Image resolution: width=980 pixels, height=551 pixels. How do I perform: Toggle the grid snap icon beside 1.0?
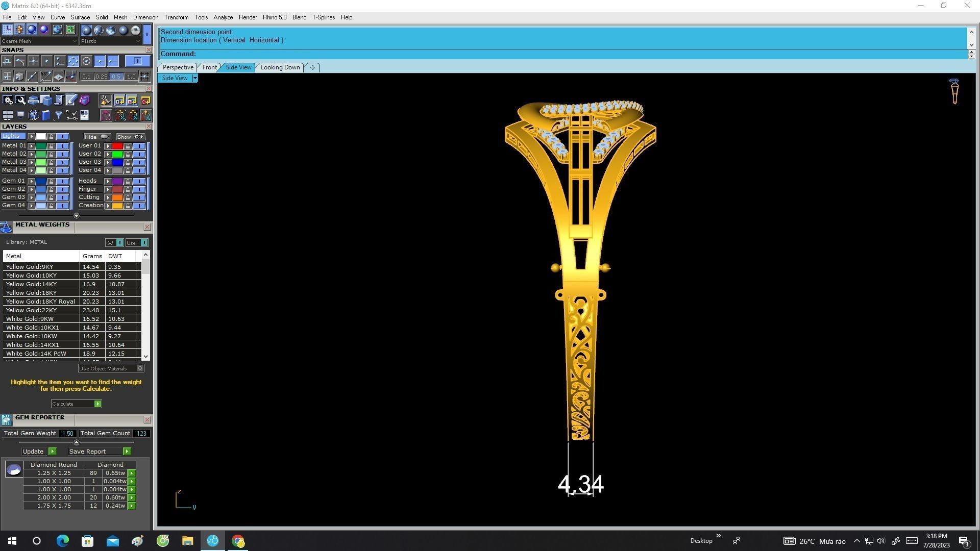(x=145, y=77)
